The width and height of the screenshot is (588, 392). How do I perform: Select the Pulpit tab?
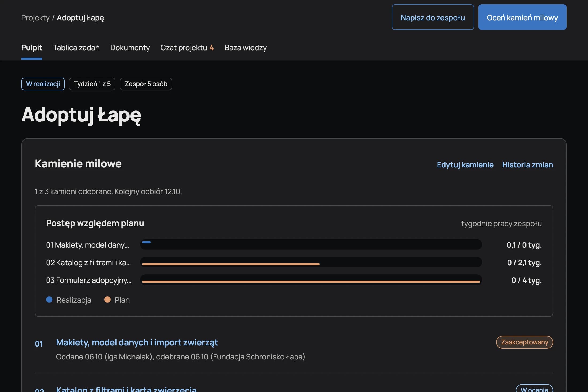coord(32,48)
